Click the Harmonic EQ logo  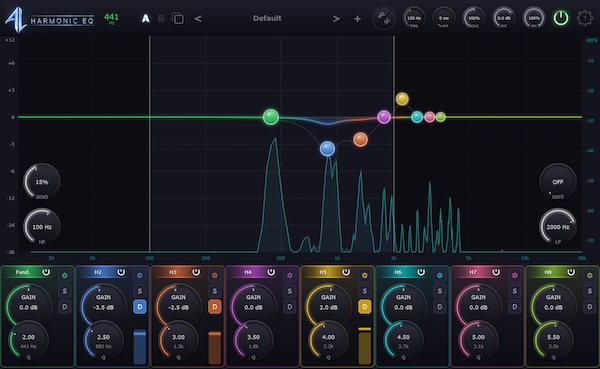point(49,19)
